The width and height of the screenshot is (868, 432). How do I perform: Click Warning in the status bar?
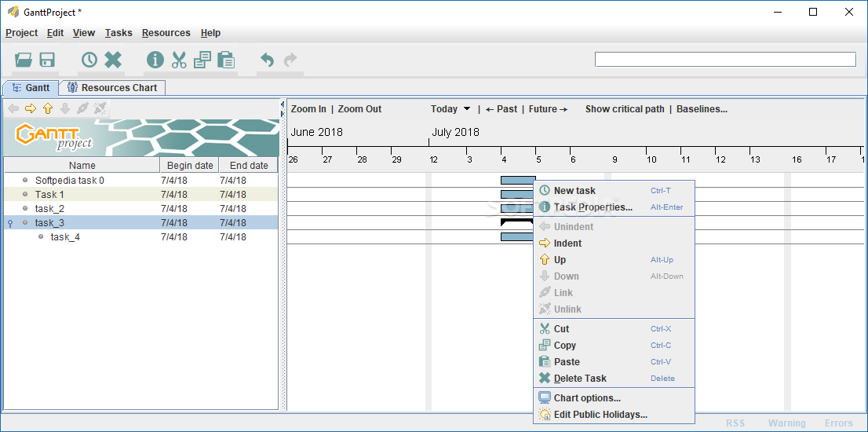(x=786, y=423)
